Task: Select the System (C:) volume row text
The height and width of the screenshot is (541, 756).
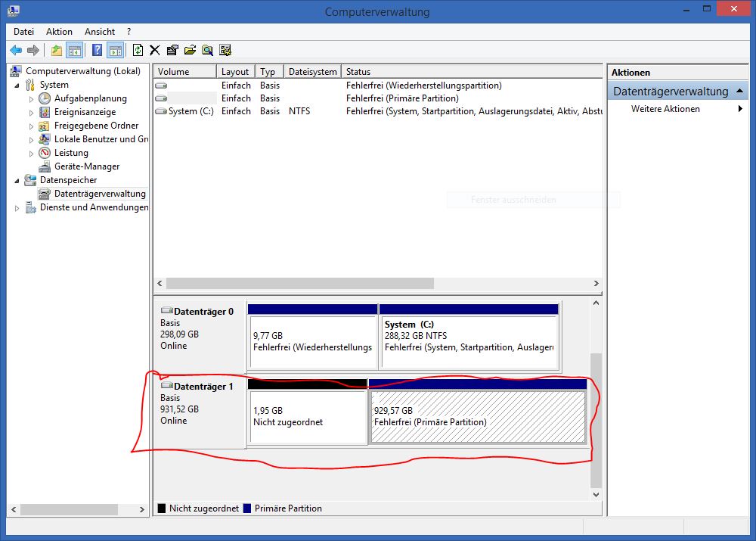Action: click(x=191, y=111)
